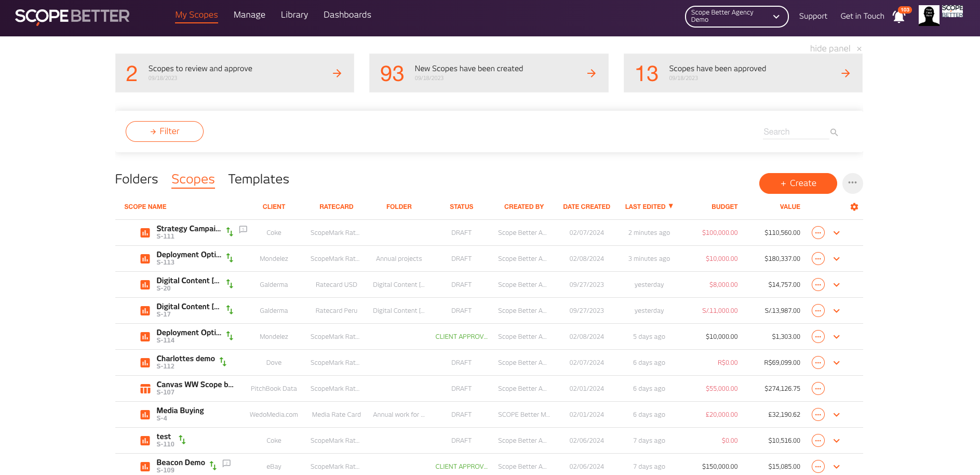This screenshot has width=980, height=475.
Task: Open Scopes to review and approve card
Action: click(x=235, y=73)
